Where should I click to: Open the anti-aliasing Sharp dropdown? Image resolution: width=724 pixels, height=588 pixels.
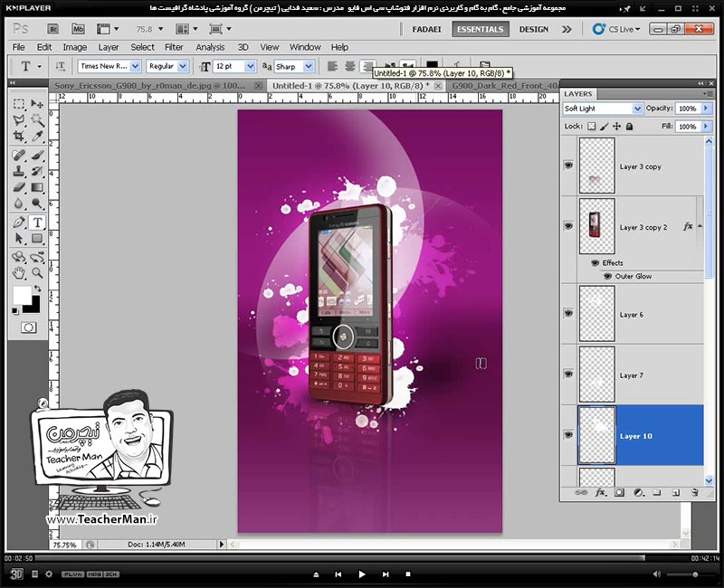coord(309,66)
